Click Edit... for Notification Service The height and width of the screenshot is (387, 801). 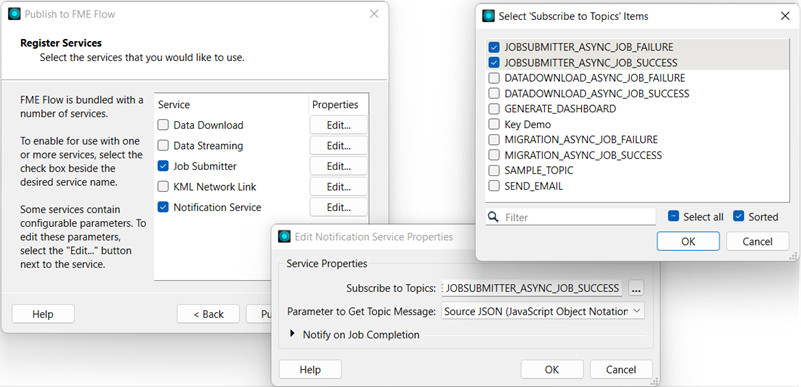pos(339,207)
